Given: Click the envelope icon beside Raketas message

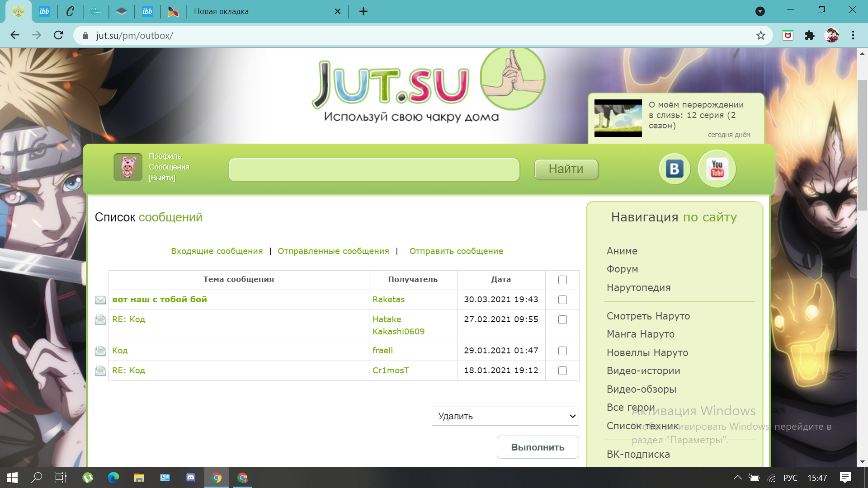Looking at the screenshot, I should (x=100, y=300).
